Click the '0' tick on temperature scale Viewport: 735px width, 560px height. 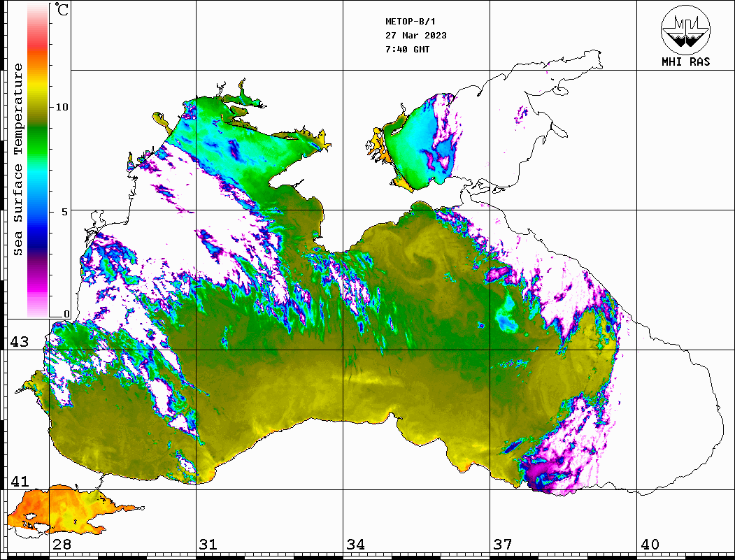66,314
